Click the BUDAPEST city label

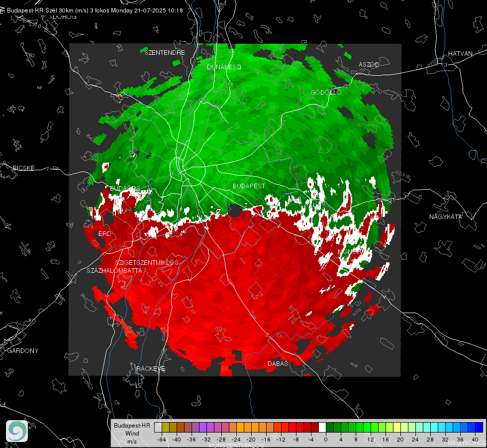(249, 186)
